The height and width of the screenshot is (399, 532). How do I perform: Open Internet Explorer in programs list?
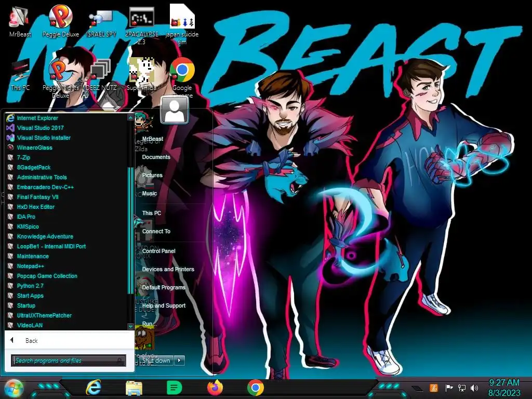click(66, 118)
